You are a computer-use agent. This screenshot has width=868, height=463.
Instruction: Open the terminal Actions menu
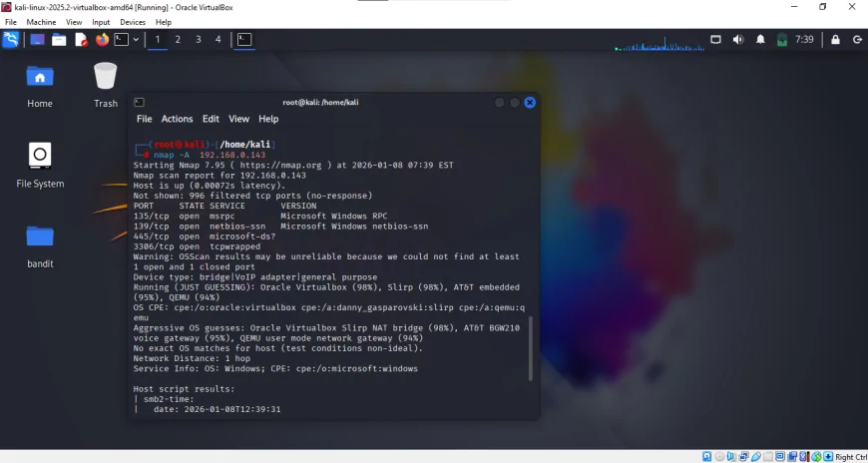pos(177,119)
